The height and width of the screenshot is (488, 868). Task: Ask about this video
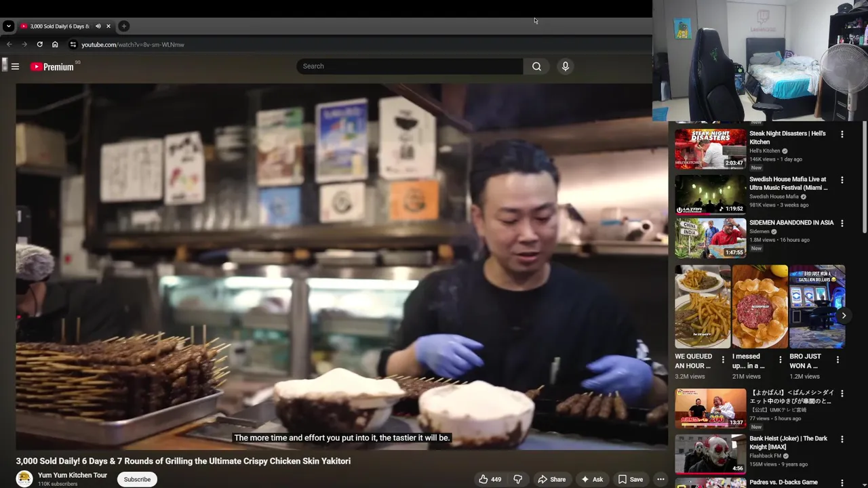coord(591,479)
